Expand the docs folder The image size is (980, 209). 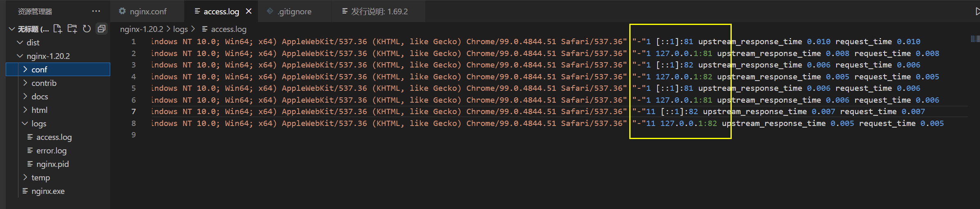[25, 97]
